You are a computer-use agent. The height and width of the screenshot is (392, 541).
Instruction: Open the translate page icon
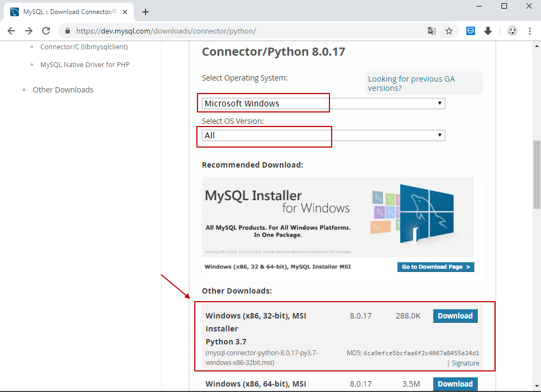pyautogui.click(x=431, y=31)
